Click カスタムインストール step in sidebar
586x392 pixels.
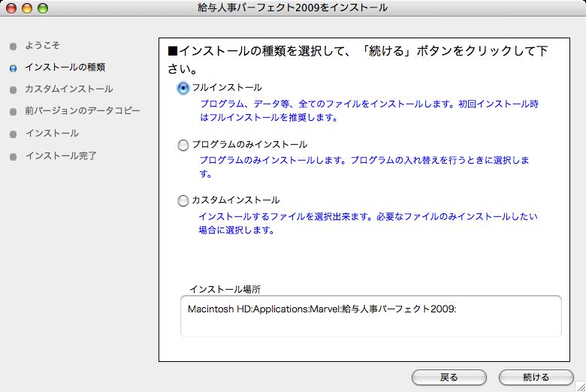[69, 89]
